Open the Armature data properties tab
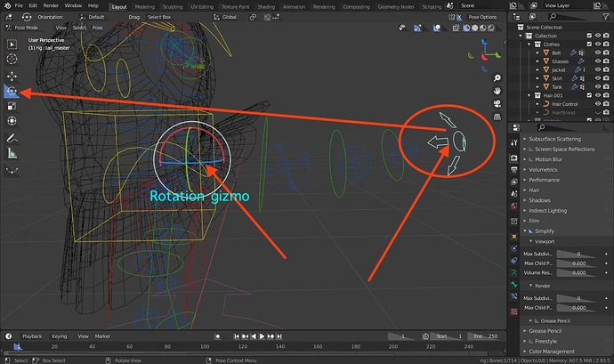614x364 pixels. tap(514, 272)
